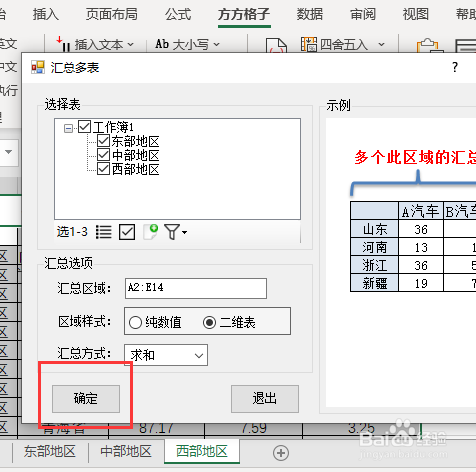Expand the 大小写 dropdown arrow
Screen dimensions: 476x472
click(x=217, y=44)
